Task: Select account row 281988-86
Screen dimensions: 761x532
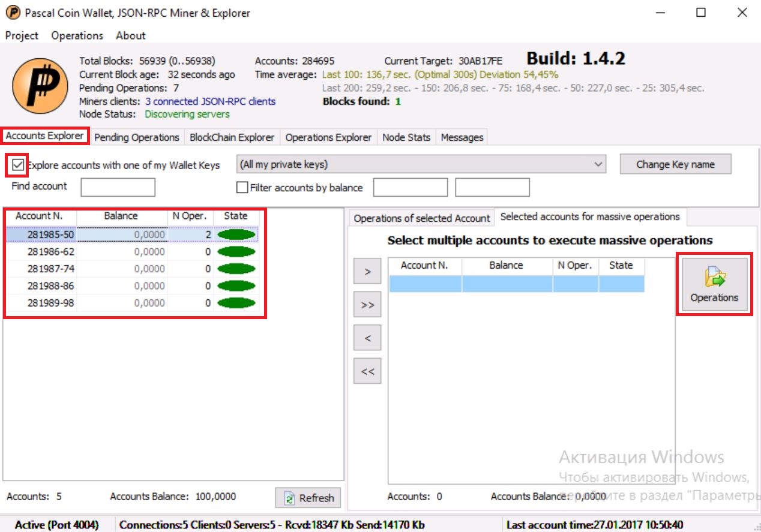Action: point(132,286)
